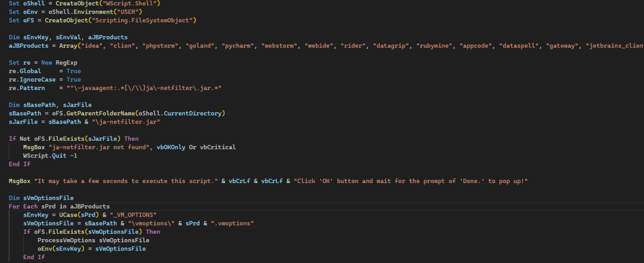Click the "For Each sPrd" loop line
The image size is (644, 263).
(x=59, y=206)
